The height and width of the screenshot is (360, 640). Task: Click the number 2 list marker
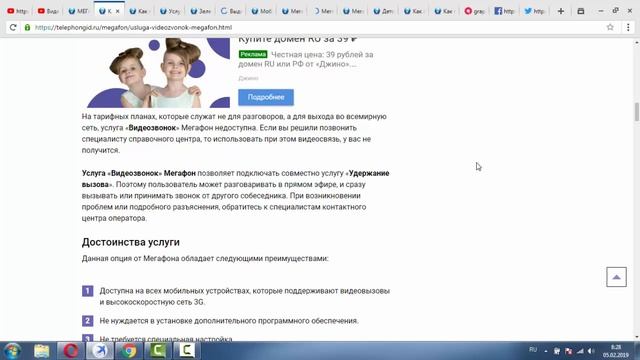pyautogui.click(x=87, y=321)
